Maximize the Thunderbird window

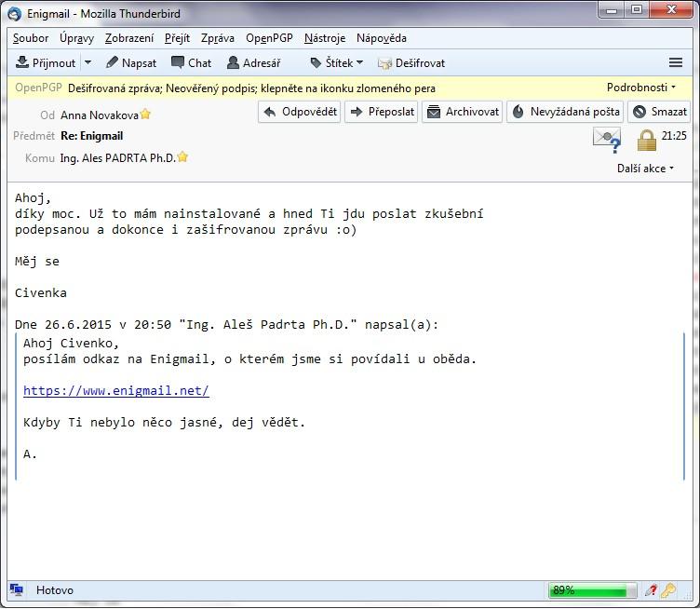637,9
